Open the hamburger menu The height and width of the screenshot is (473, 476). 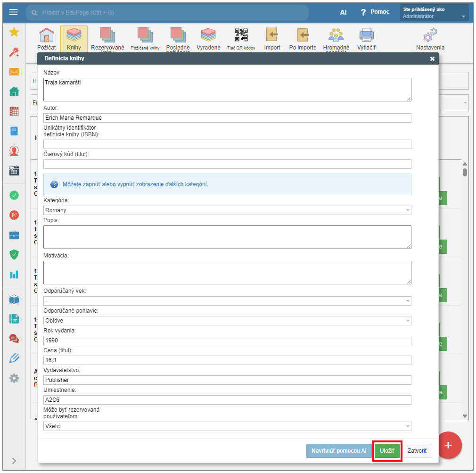(13, 12)
